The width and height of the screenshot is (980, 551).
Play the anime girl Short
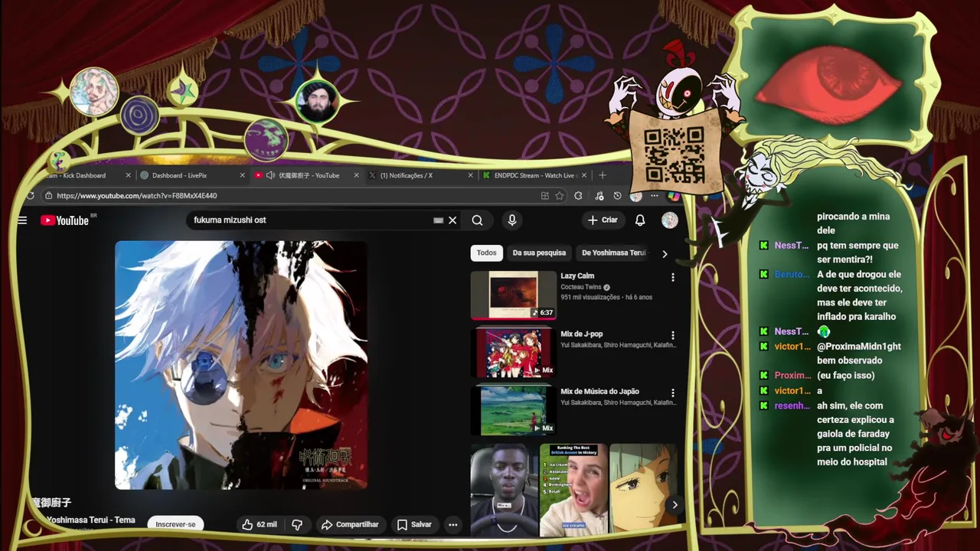coord(643,490)
